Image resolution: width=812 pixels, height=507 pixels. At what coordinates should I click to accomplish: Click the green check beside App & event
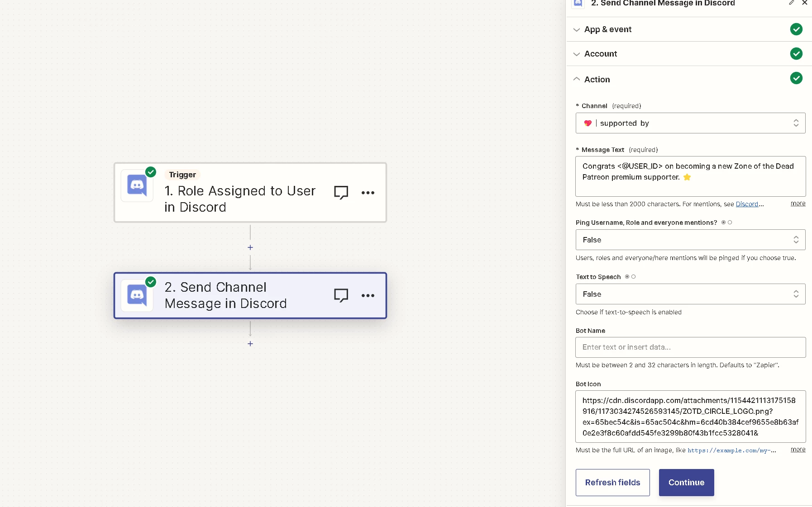(796, 29)
